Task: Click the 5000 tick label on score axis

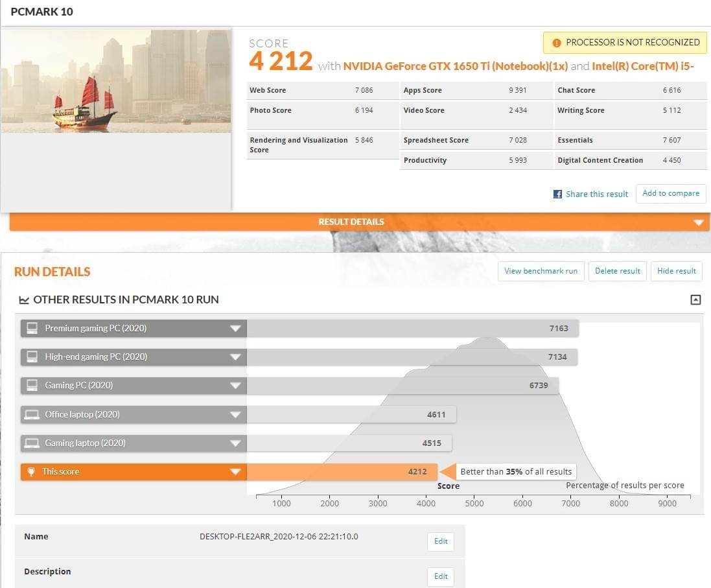Action: [x=474, y=504]
